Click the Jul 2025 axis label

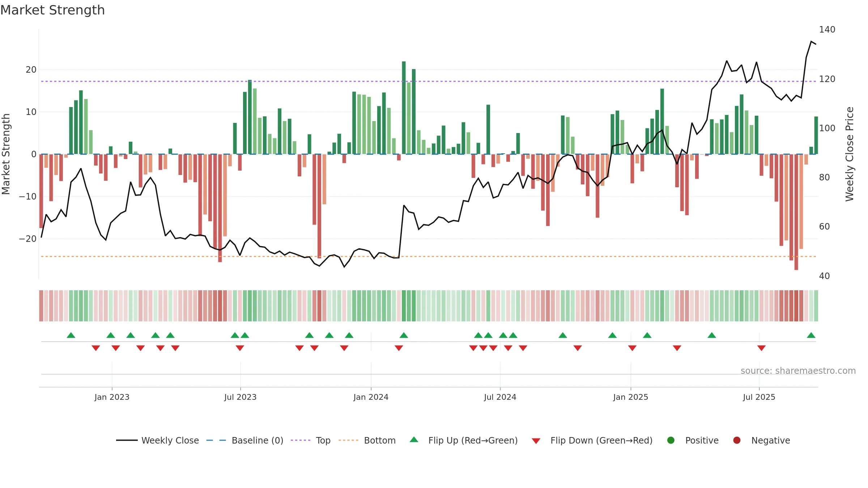point(759,397)
